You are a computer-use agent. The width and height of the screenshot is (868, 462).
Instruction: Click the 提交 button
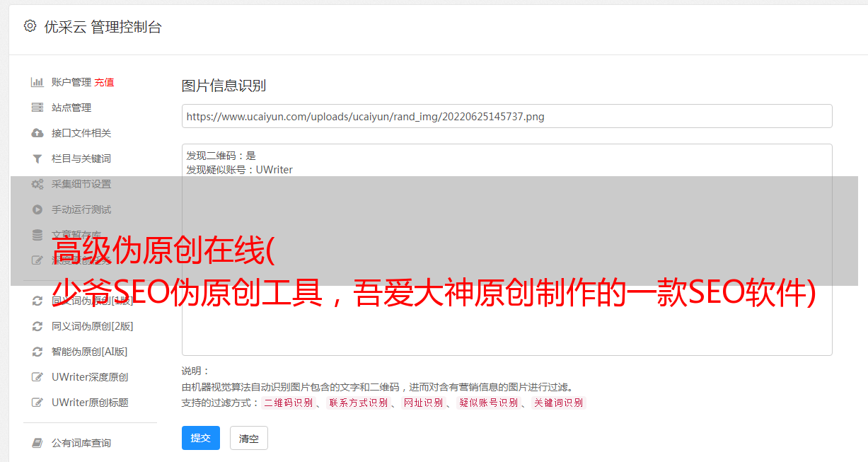201,438
